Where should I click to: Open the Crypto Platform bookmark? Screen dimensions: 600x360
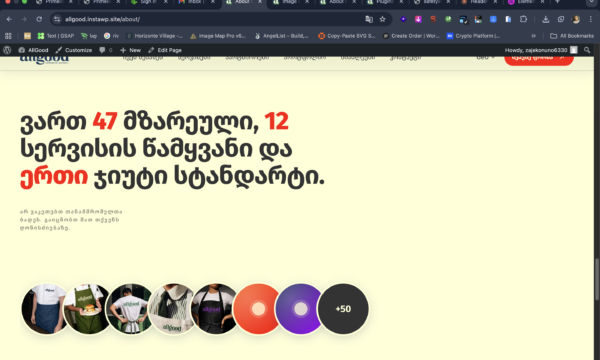(473, 36)
